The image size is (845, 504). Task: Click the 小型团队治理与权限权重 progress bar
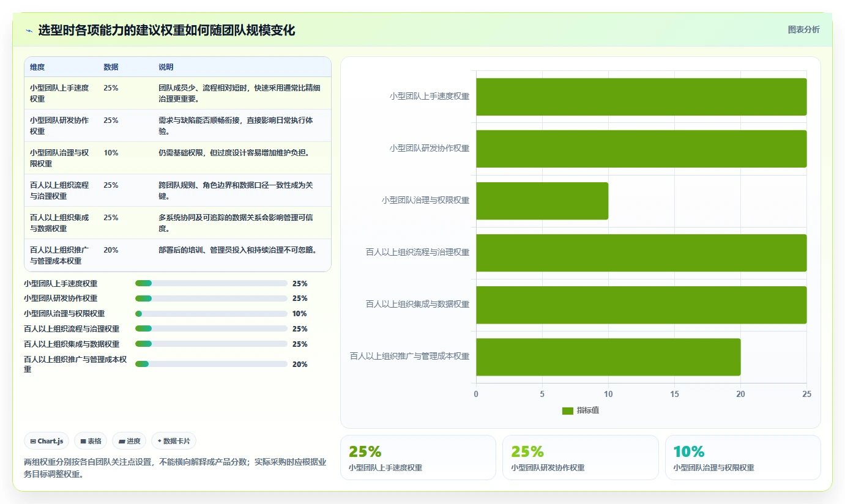tap(211, 314)
